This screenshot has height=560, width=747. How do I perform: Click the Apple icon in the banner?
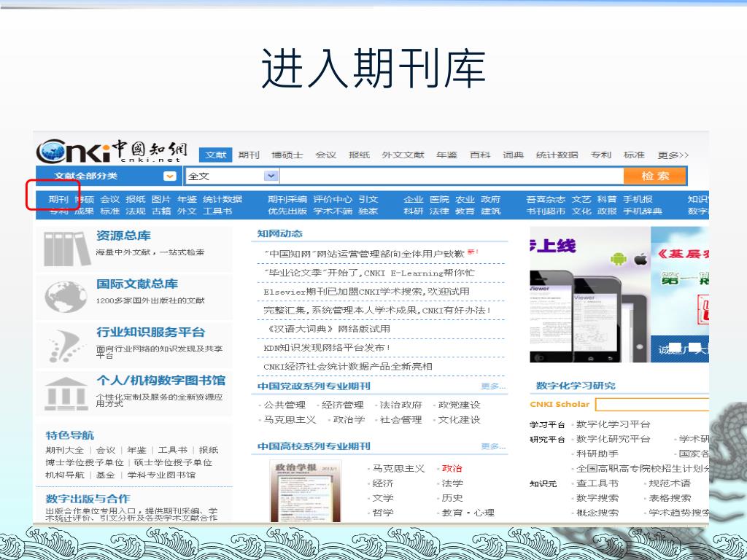point(640,259)
